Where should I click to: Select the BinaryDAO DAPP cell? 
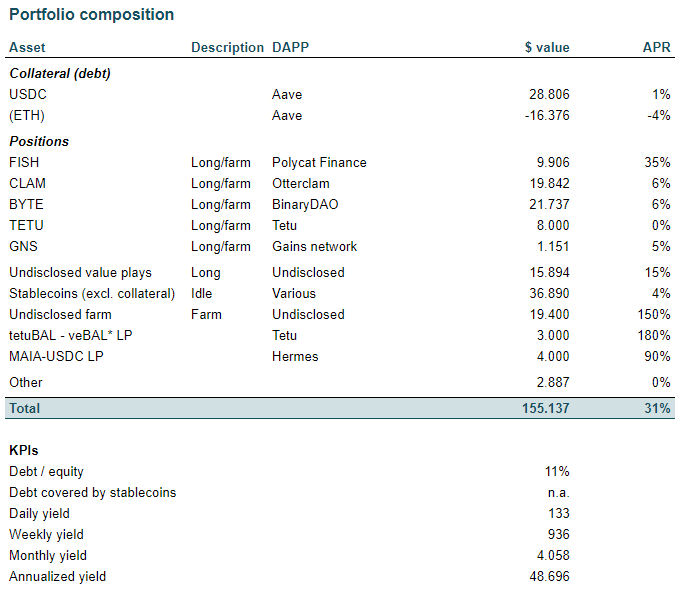305,205
